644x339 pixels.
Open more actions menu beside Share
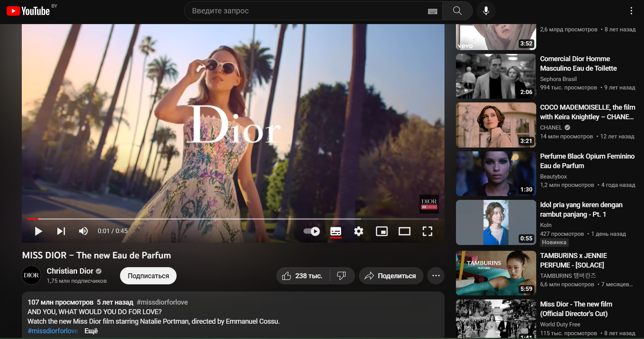[x=436, y=276]
